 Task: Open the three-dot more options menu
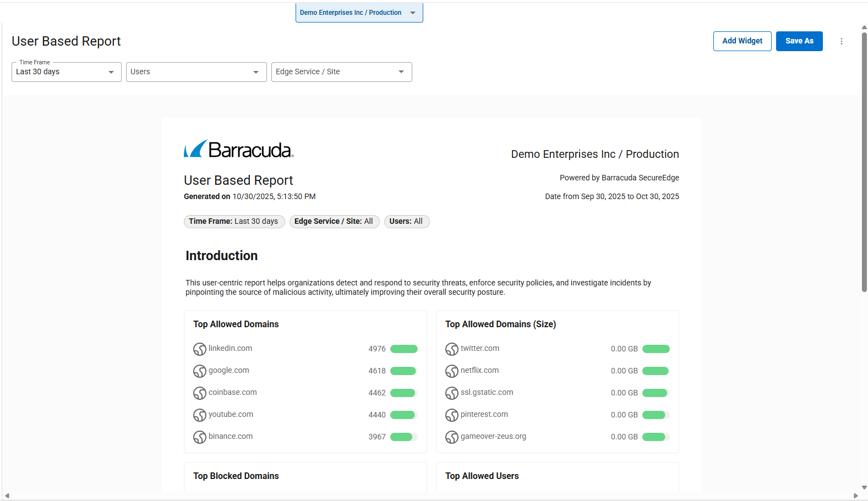click(841, 41)
